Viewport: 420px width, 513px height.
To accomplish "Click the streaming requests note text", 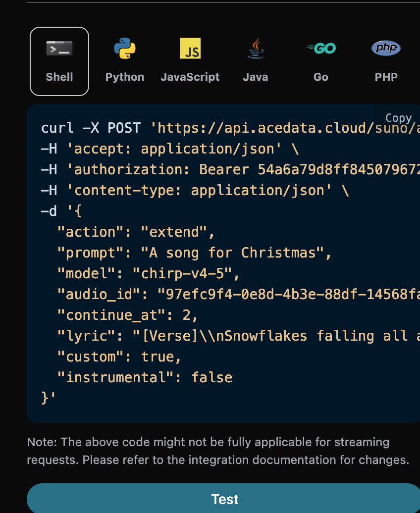I will [218, 451].
